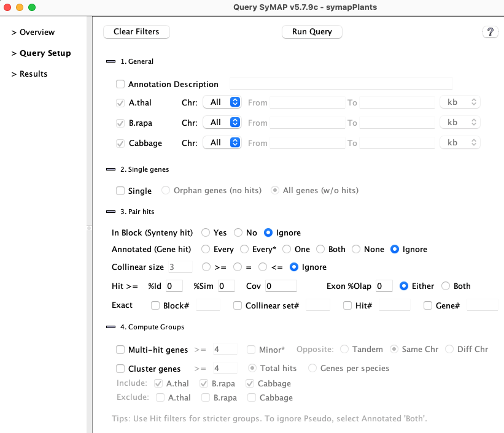The width and height of the screenshot is (504, 433).
Task: Click the Collinear size value field
Action: click(x=180, y=267)
